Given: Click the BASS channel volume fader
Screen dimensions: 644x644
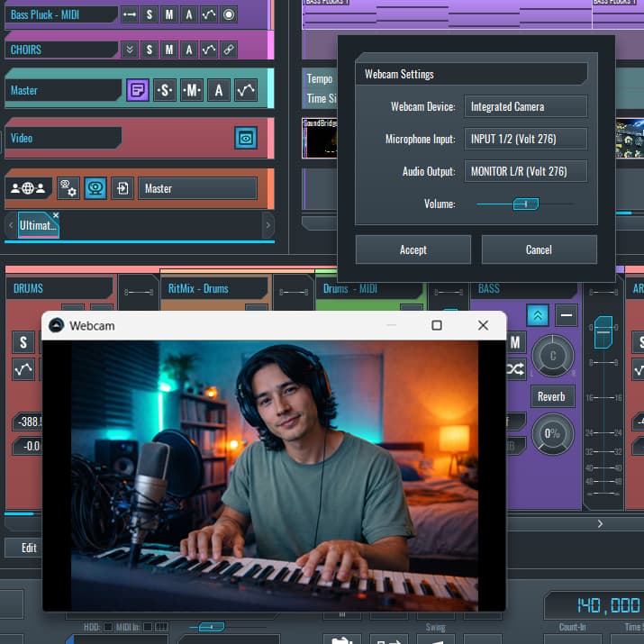Looking at the screenshot, I should (603, 331).
